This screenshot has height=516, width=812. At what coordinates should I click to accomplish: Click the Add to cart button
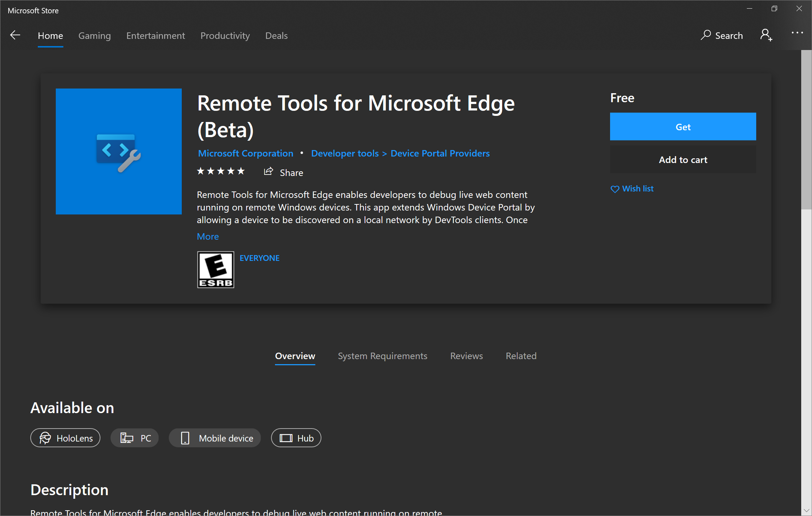pos(684,160)
